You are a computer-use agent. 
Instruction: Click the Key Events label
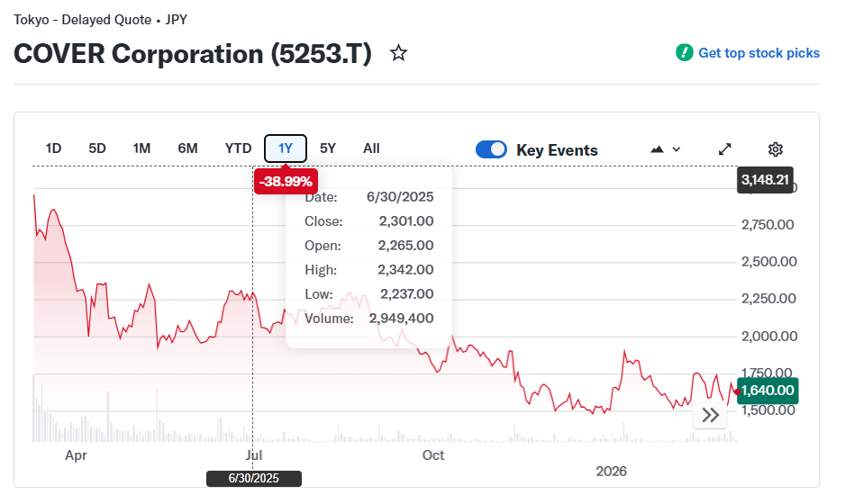point(557,150)
